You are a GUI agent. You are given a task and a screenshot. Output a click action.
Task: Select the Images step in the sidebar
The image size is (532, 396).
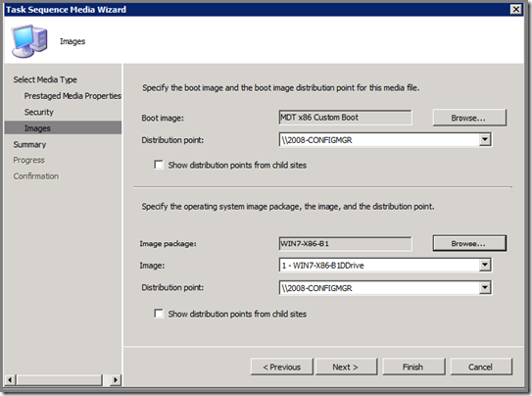(63, 128)
